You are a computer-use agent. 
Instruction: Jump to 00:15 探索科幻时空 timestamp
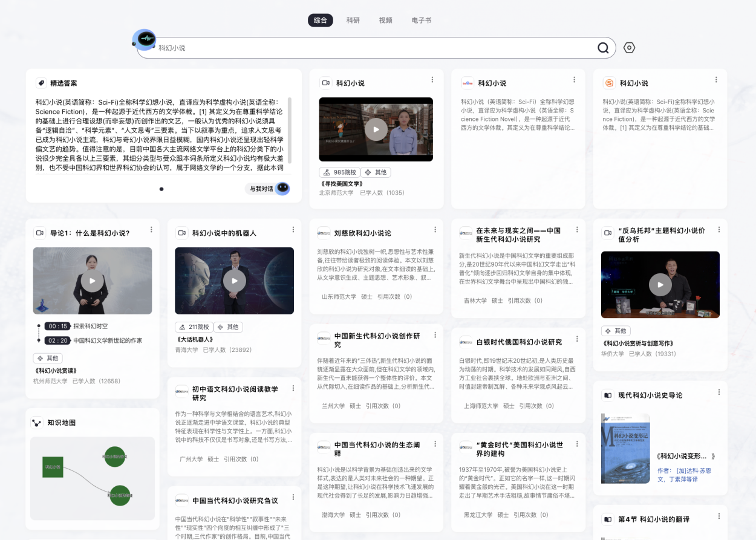coord(59,326)
